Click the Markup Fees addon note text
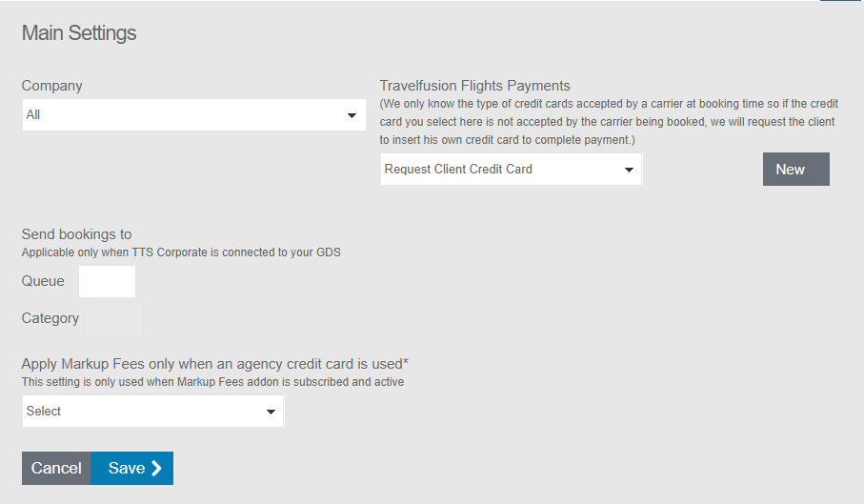The height and width of the screenshot is (504, 864). 212,382
